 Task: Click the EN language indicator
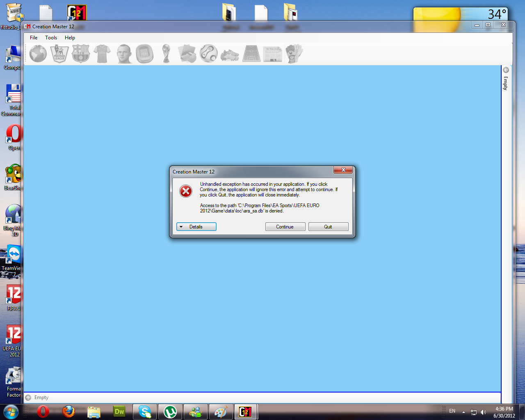click(x=452, y=411)
